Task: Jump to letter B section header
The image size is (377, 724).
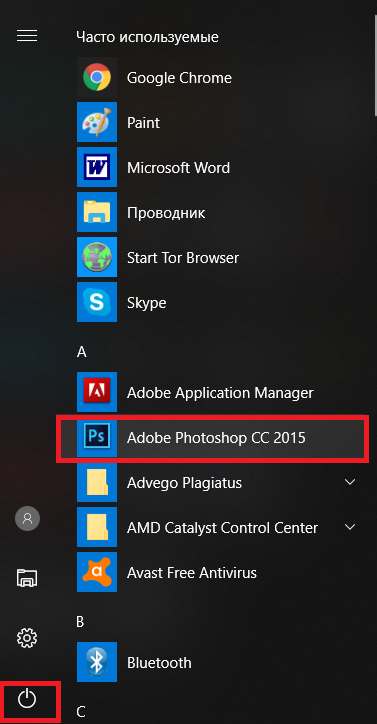Action: pos(80,622)
